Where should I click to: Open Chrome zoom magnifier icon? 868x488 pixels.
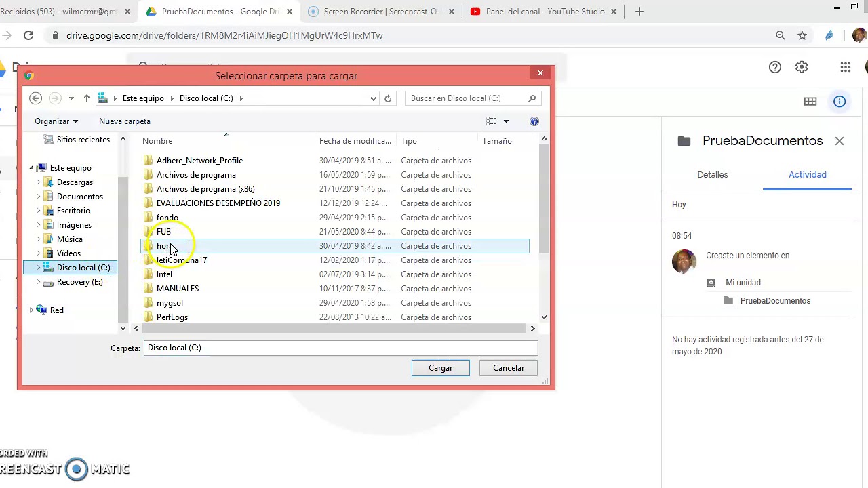click(x=781, y=35)
